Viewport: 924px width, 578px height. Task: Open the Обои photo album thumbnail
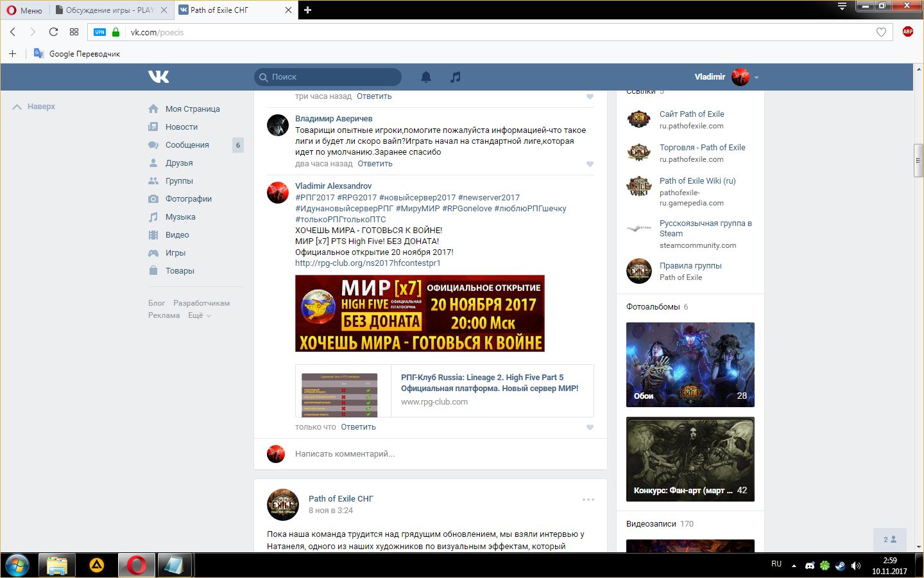[x=690, y=365]
